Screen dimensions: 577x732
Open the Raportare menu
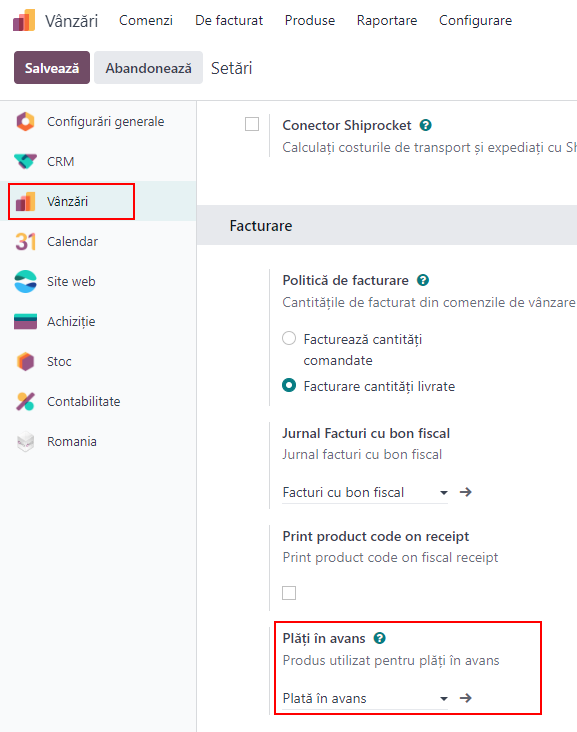(387, 21)
